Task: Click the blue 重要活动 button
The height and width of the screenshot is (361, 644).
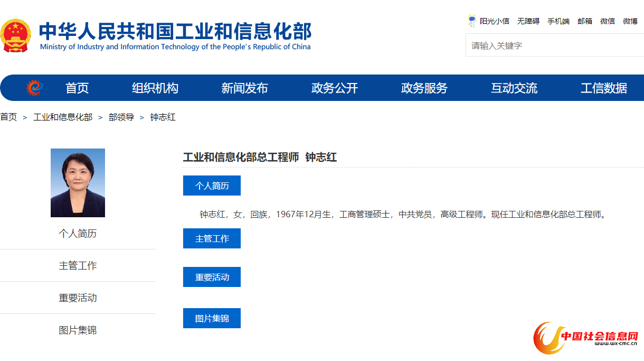Action: (212, 277)
